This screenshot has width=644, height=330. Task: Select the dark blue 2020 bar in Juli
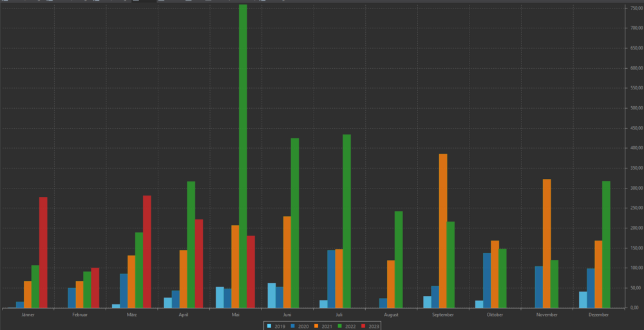[332, 279]
